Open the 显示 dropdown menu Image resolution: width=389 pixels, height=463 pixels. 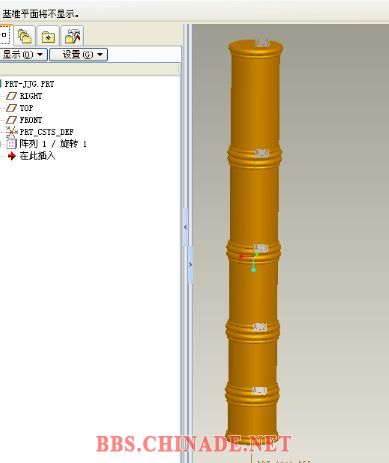coord(23,54)
